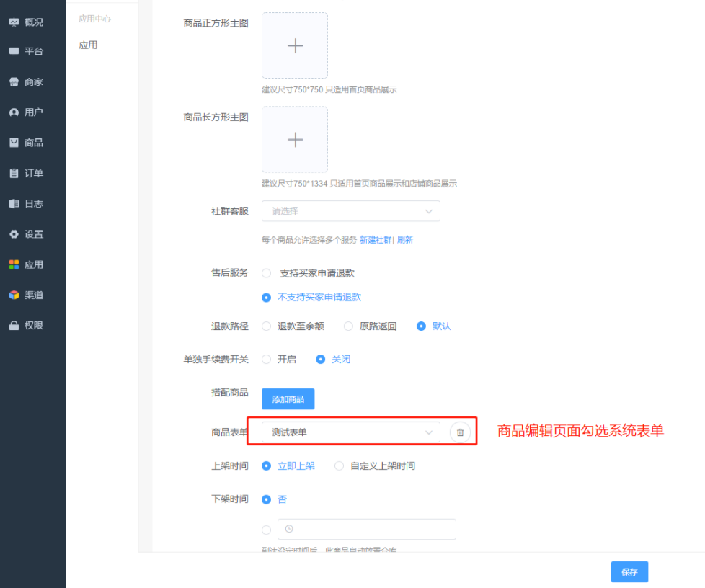Choose 默认 refund path option

[x=421, y=326]
